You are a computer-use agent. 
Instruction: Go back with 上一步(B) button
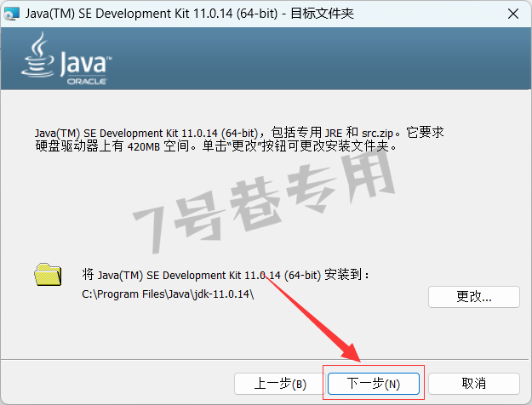tap(280, 384)
